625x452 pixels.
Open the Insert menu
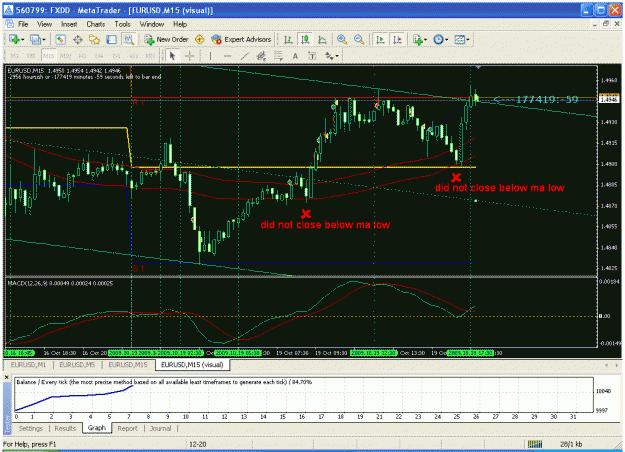[69, 24]
